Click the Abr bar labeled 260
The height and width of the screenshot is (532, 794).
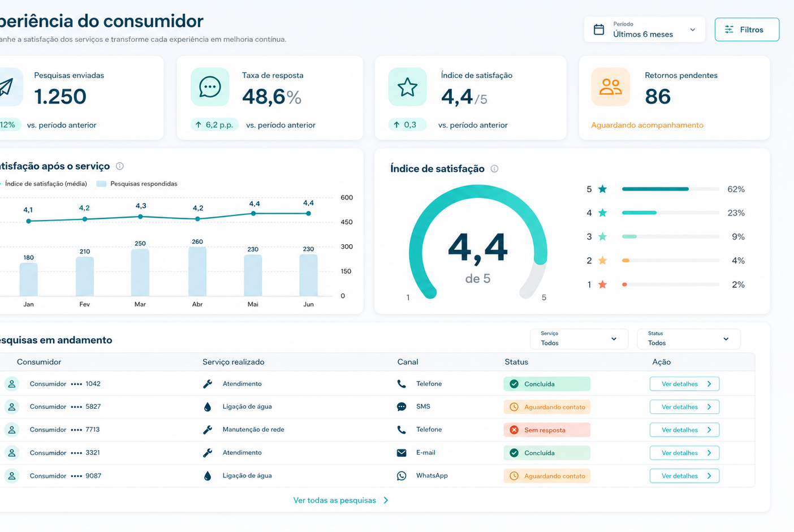197,271
